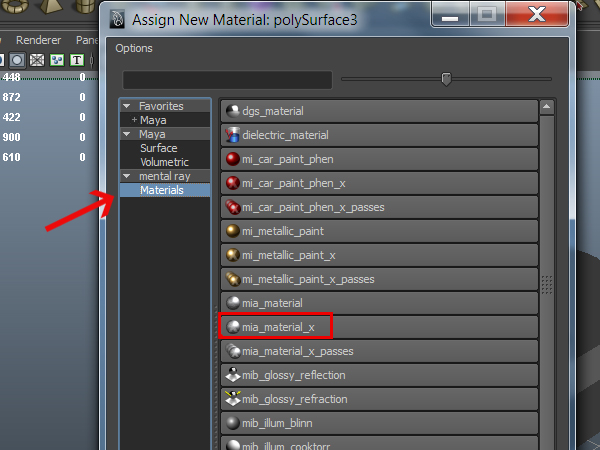Click the value 900 in heads-up display
This screenshot has height=450, width=600.
11,137
